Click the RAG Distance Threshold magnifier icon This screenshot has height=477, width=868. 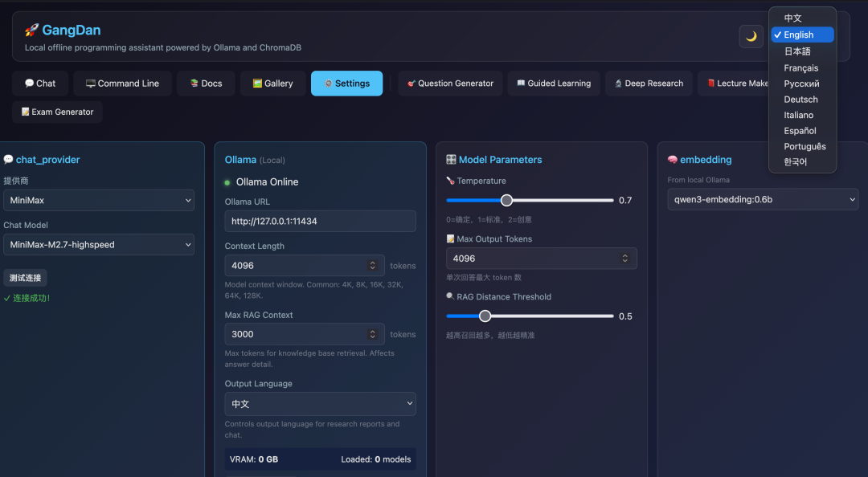click(451, 296)
